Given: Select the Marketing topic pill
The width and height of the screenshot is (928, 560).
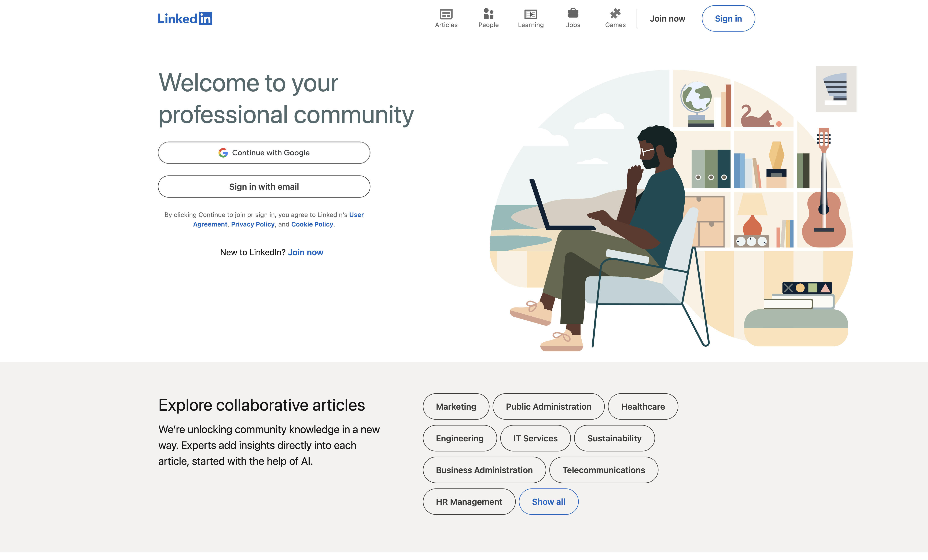Looking at the screenshot, I should coord(456,406).
